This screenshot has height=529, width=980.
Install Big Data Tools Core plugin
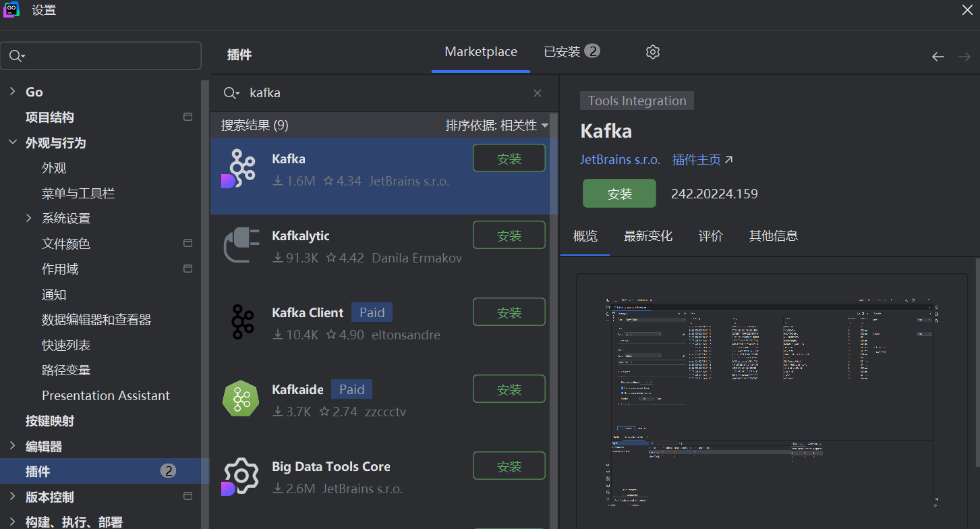[x=509, y=466]
